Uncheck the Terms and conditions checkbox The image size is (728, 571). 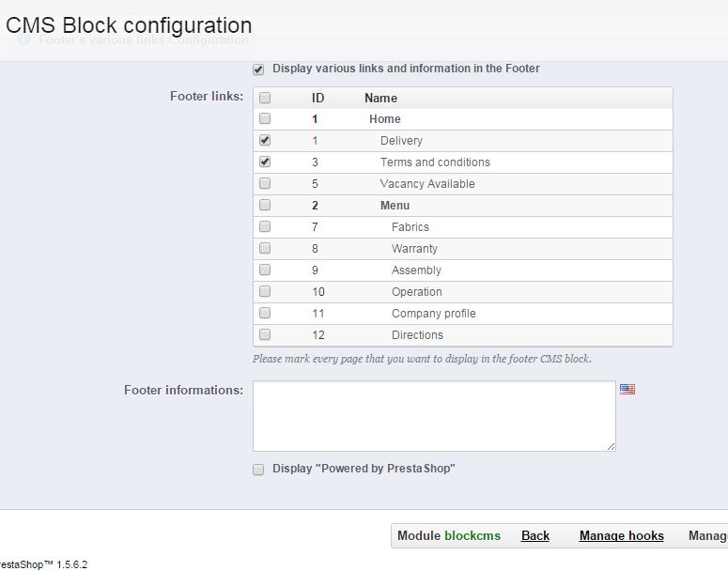[x=265, y=162]
